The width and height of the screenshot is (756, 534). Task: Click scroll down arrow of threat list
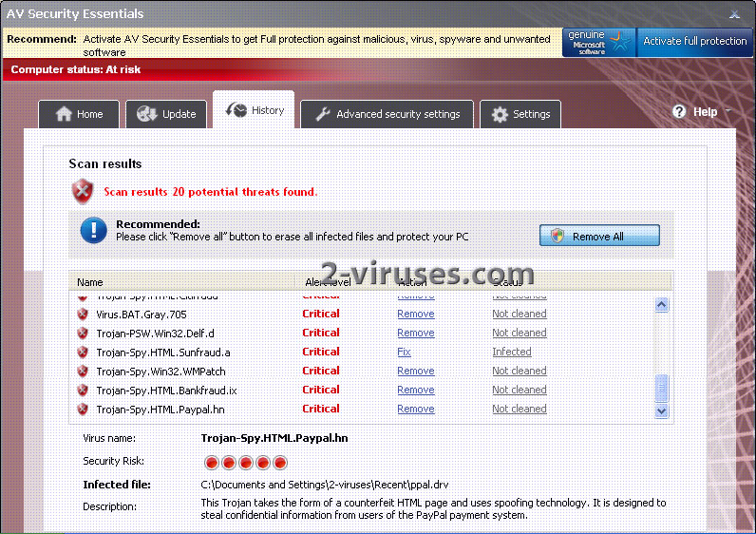[x=661, y=411]
